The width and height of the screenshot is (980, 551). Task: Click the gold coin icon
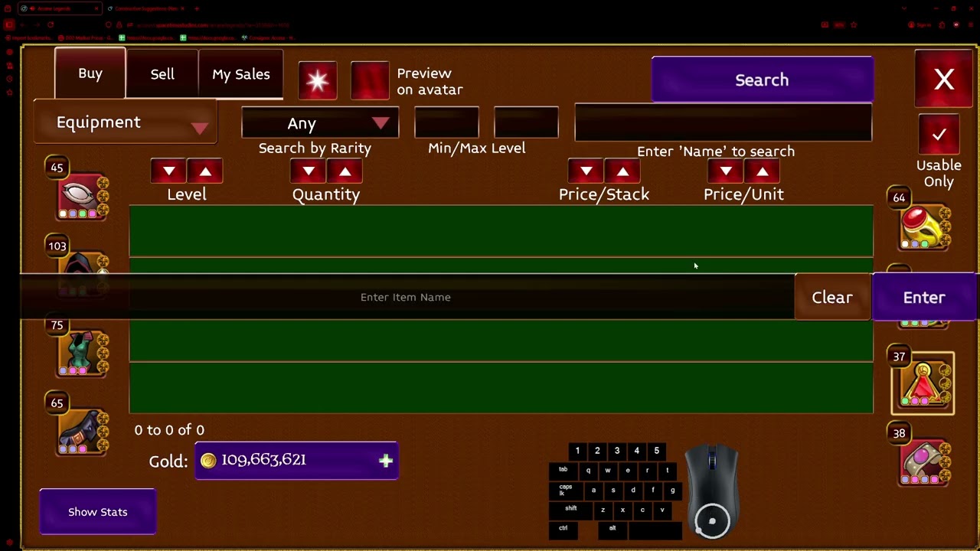tap(208, 460)
